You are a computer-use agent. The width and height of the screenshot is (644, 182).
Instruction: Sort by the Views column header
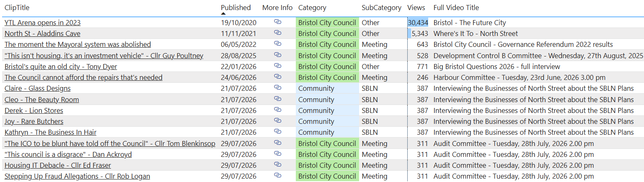[416, 8]
